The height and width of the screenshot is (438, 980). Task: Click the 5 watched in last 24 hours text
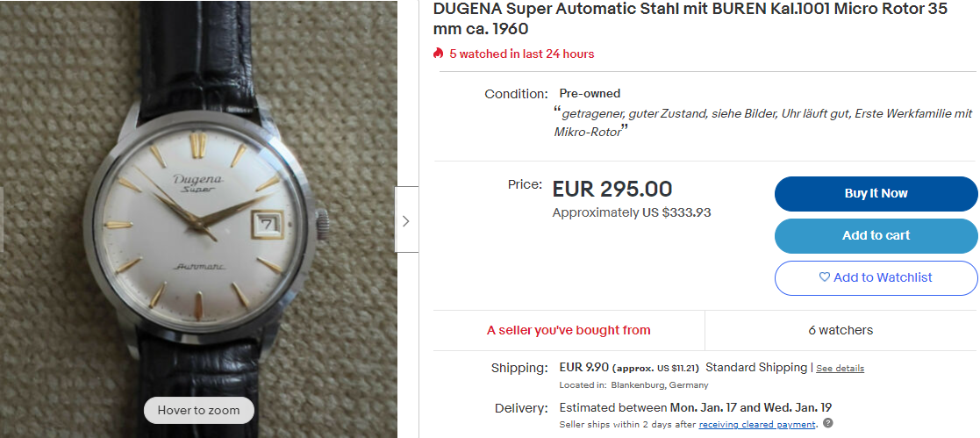(522, 54)
